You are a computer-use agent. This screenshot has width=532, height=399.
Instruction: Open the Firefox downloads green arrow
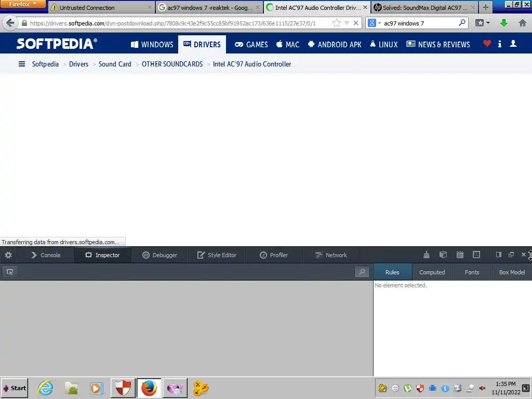coord(504,23)
